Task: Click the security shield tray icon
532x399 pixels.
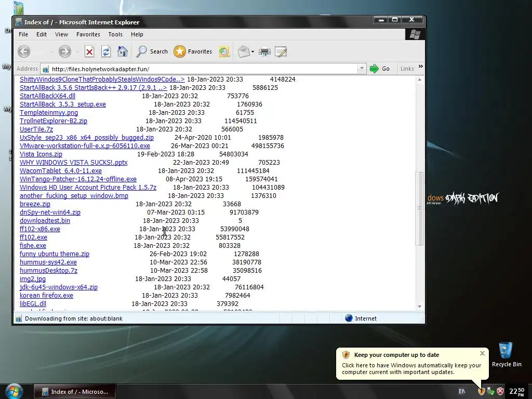Action: click(x=481, y=392)
